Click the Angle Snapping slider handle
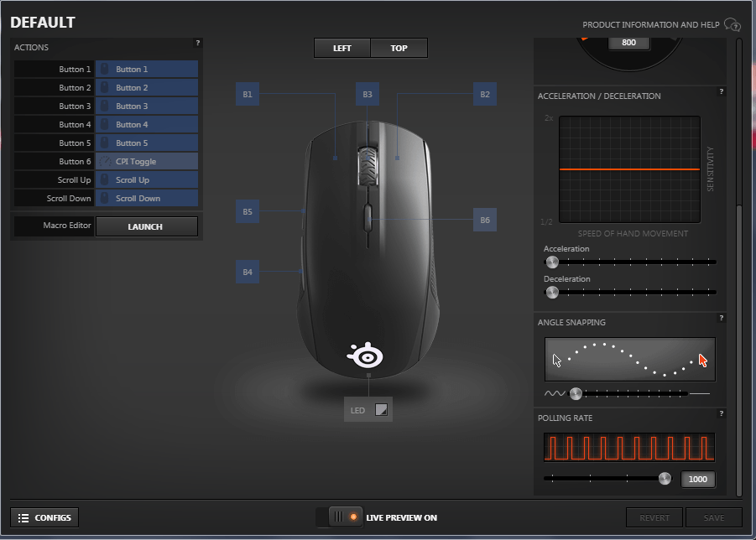The width and height of the screenshot is (756, 540). (x=576, y=394)
